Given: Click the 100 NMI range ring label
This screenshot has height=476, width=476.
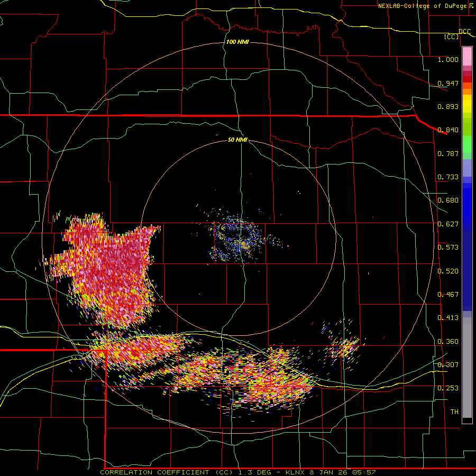Looking at the screenshot, I should pyautogui.click(x=237, y=42).
